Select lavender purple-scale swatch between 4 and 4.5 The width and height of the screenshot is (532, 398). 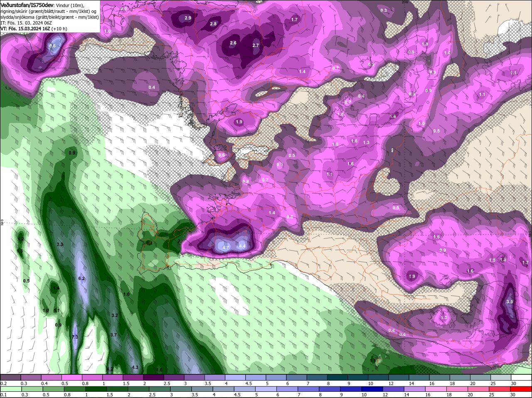point(236,377)
